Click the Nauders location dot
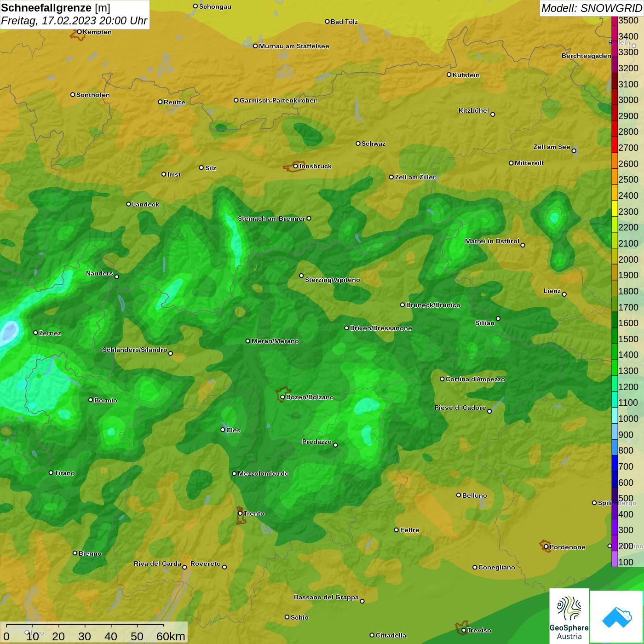Image resolution: width=644 pixels, height=644 pixels. point(117,276)
